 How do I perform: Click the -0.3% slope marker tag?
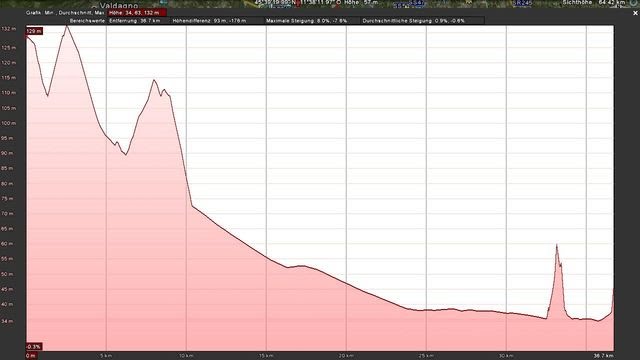pos(34,347)
